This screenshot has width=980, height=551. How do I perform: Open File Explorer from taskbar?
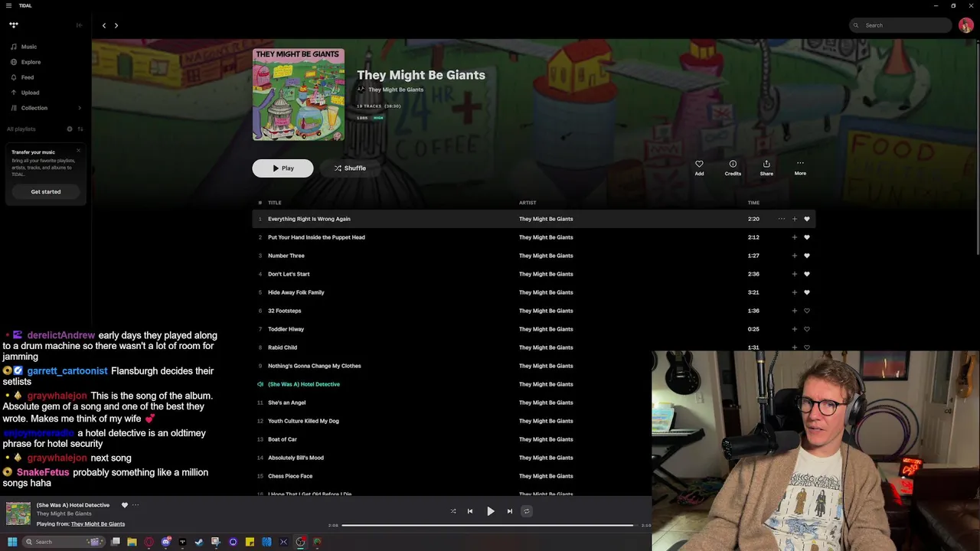(x=132, y=542)
